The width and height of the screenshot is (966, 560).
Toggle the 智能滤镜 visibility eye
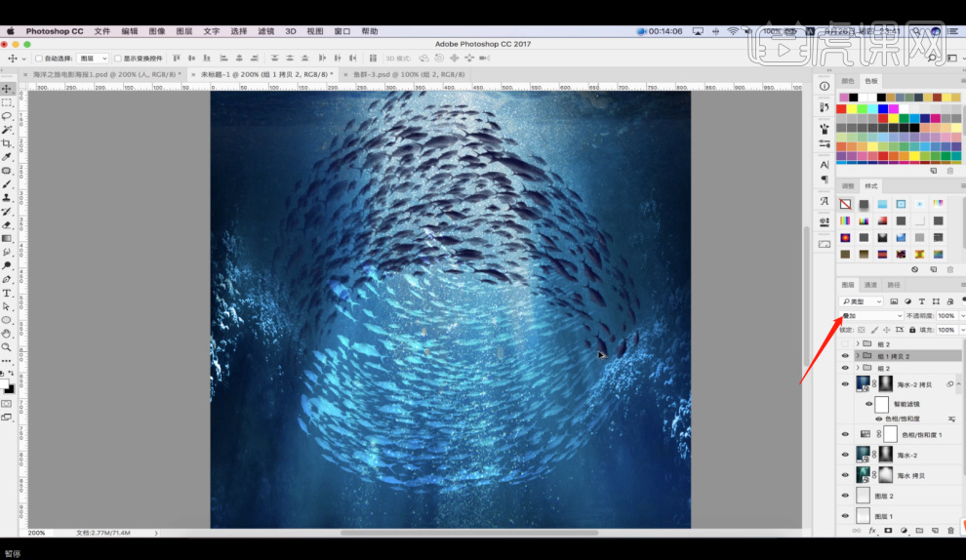(868, 404)
